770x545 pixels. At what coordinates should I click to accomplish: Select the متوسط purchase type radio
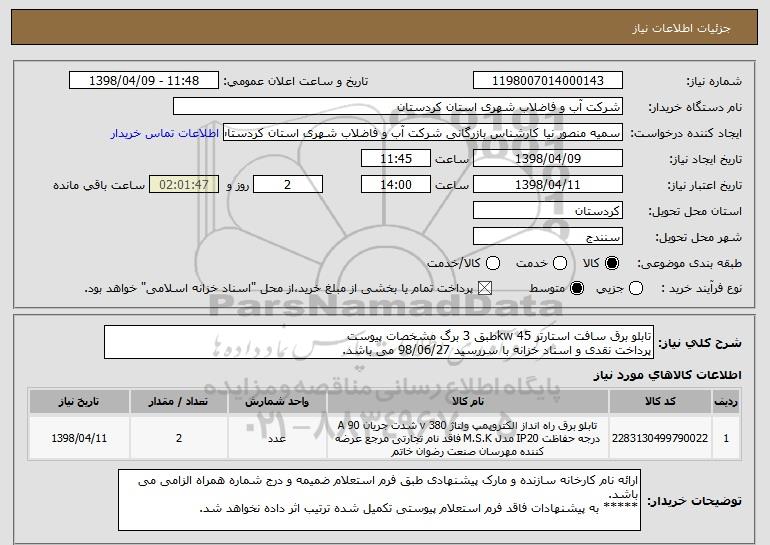577,288
